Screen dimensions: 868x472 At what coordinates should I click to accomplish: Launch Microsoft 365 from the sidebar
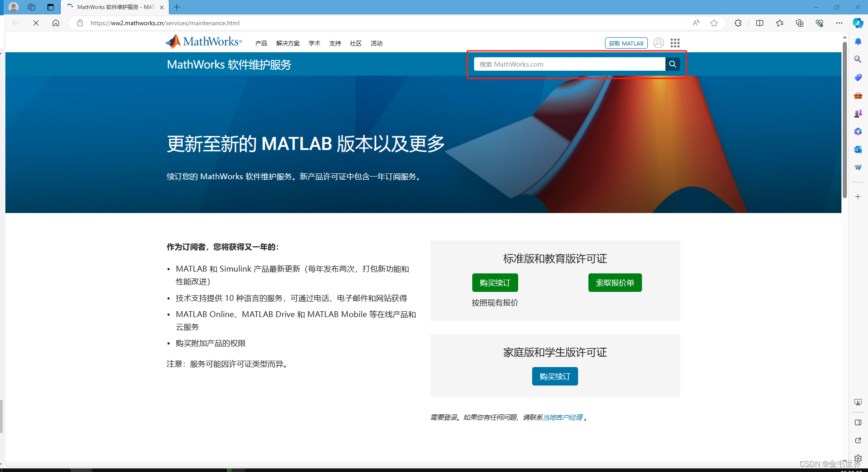pos(858,131)
